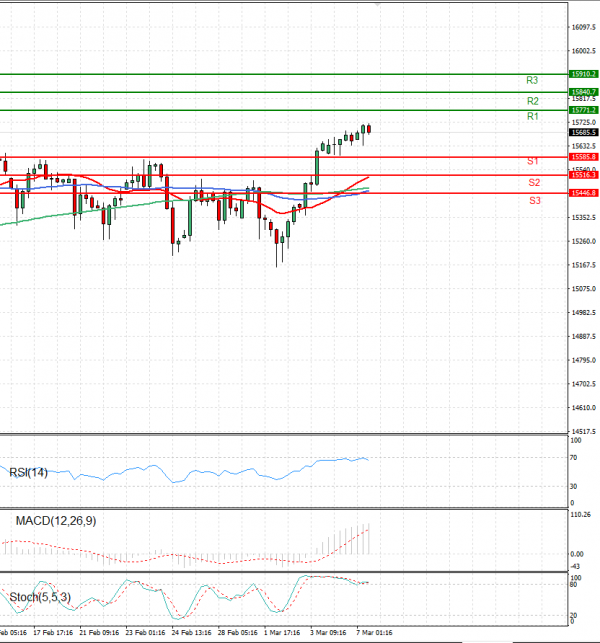Select the 15840.7 price tag
The image size is (600, 643).
[584, 92]
